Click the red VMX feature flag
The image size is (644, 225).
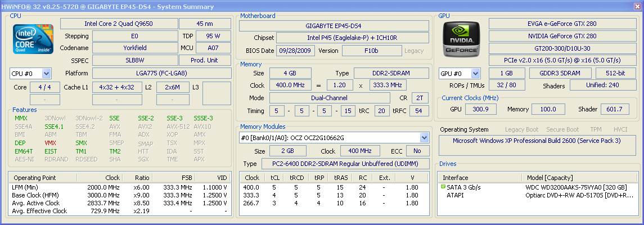click(x=51, y=143)
